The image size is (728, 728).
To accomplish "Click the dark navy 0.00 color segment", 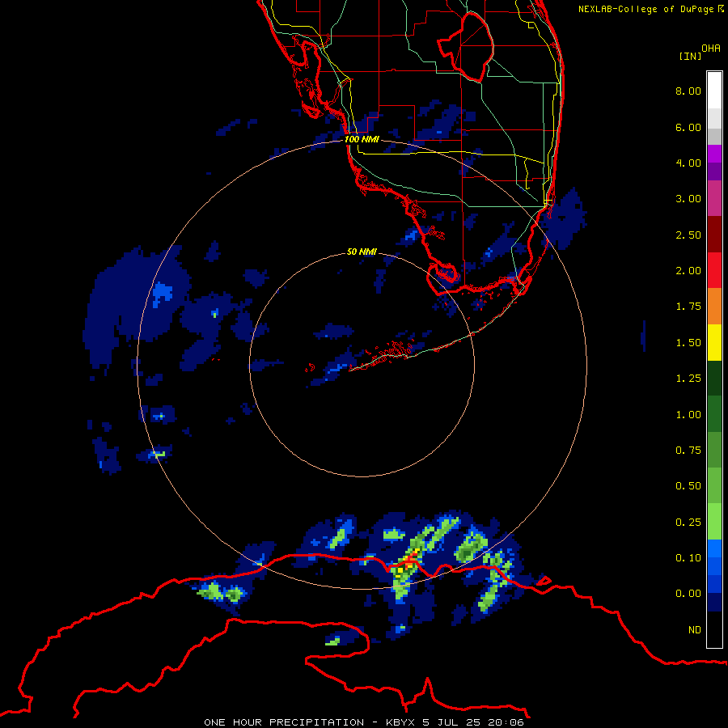I will [x=714, y=603].
